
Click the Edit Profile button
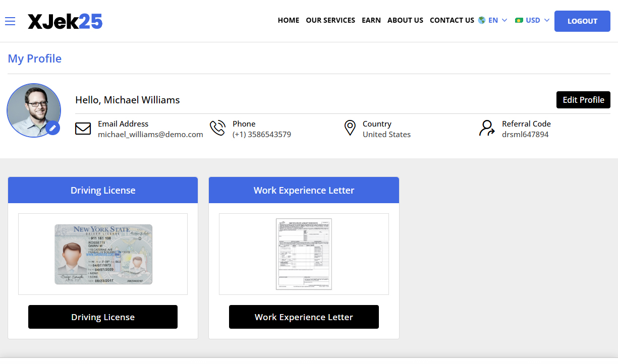pyautogui.click(x=583, y=100)
